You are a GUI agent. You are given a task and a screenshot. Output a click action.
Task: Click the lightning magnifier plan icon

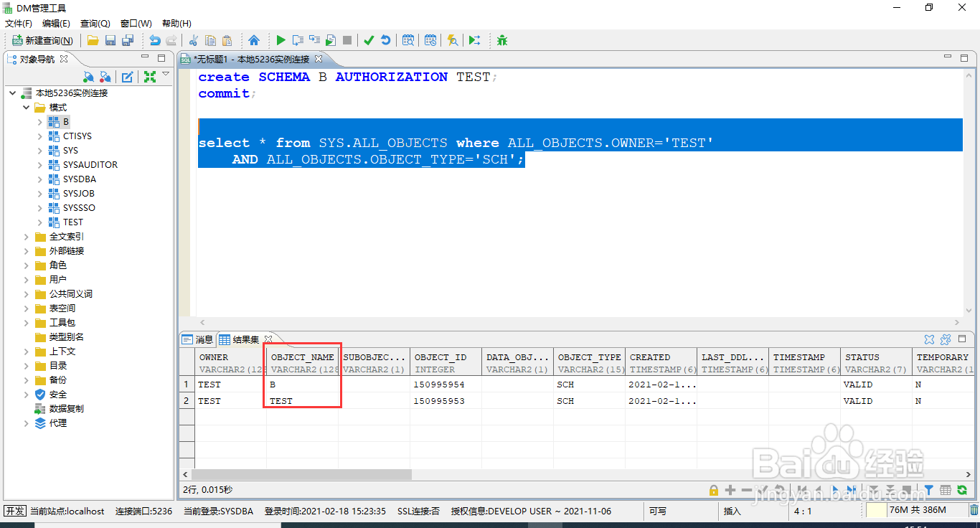[453, 40]
